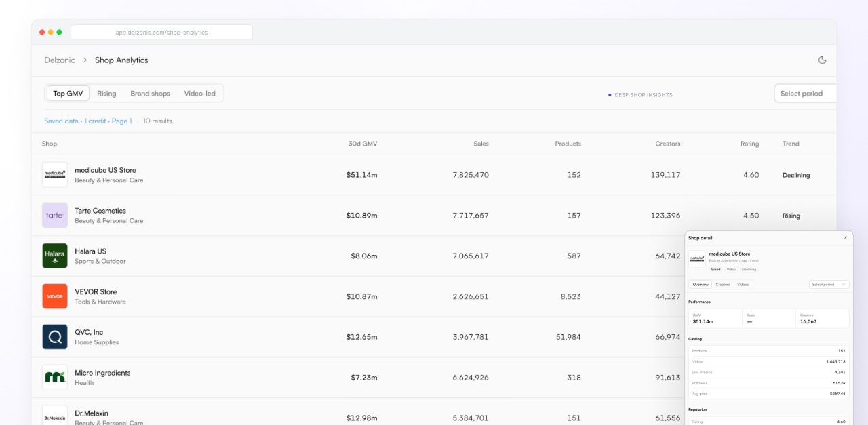Click the macOS green maximize button

point(59,32)
